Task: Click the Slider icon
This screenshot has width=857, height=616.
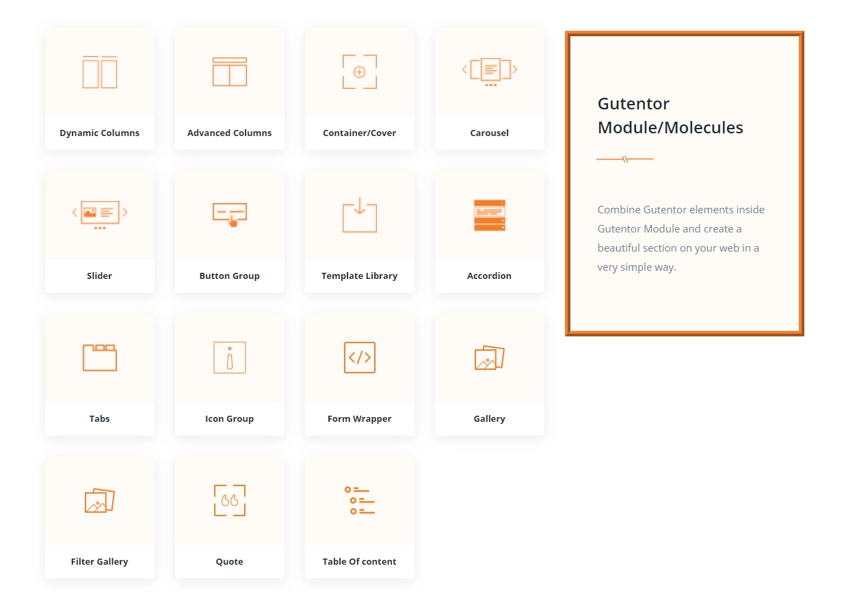Action: click(100, 215)
